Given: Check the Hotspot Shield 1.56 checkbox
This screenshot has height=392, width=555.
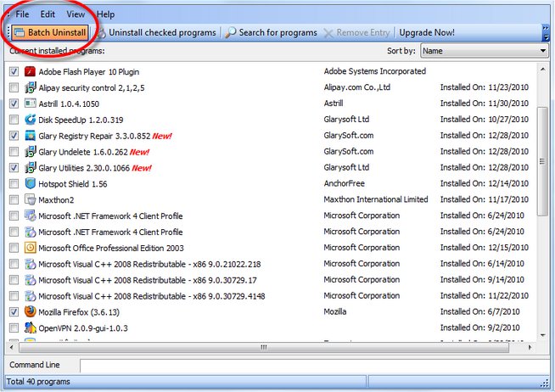Looking at the screenshot, I should 14,183.
